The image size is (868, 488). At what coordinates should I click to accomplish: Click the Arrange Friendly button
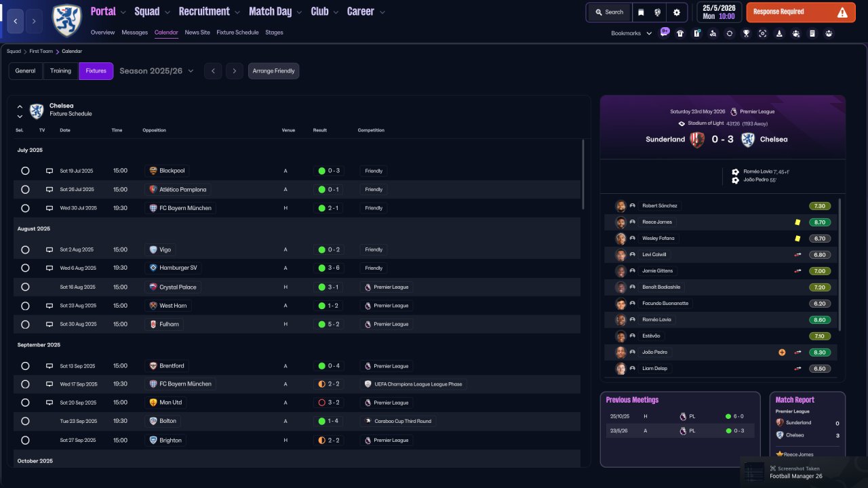(x=273, y=71)
